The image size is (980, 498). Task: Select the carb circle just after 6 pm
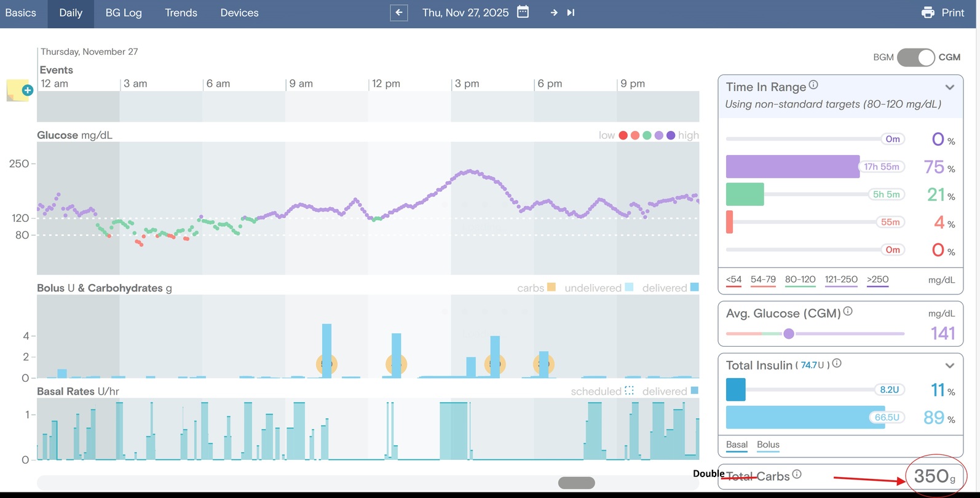543,364
